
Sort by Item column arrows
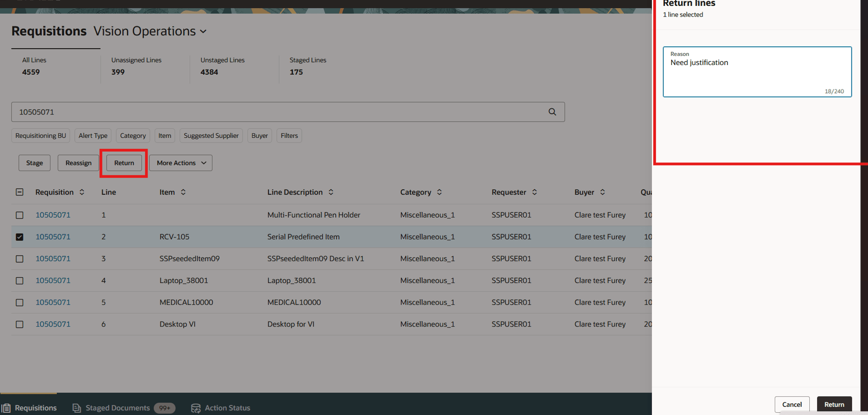(x=183, y=192)
